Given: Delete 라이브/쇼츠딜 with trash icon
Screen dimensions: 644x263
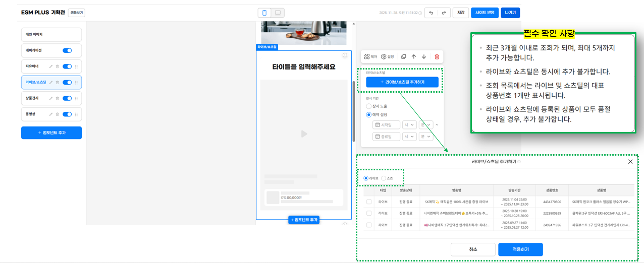Looking at the screenshot, I should click(x=57, y=82).
